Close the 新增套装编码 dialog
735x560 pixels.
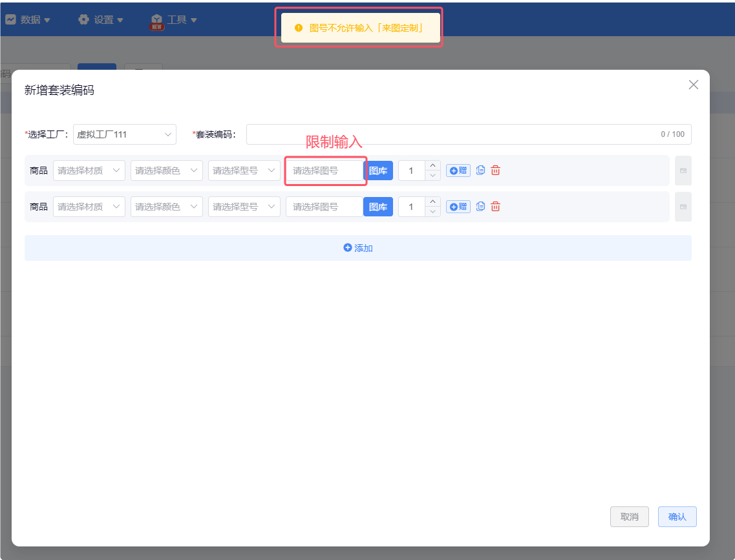693,85
